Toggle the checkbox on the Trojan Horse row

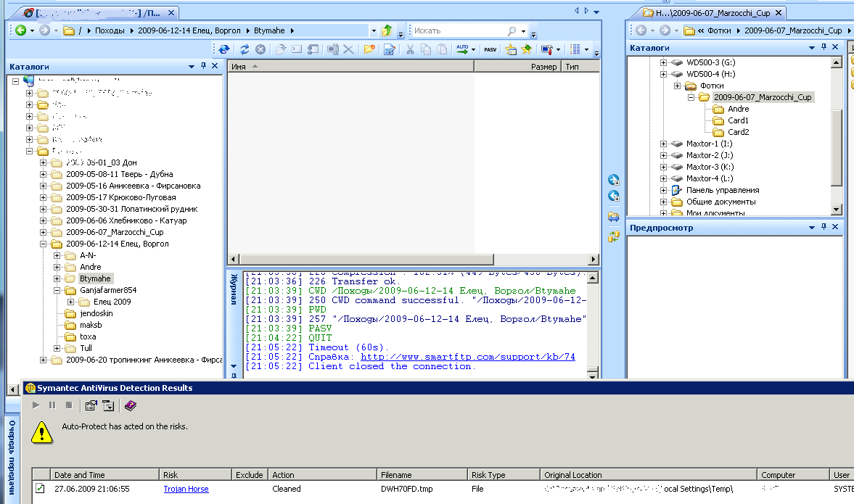pos(40,489)
